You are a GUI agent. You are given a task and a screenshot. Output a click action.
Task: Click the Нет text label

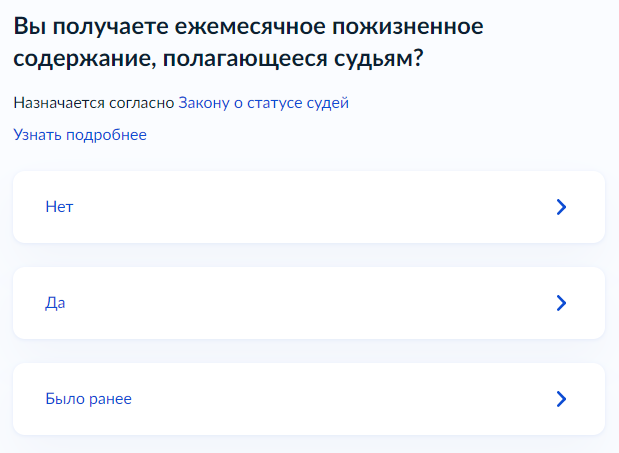point(60,207)
